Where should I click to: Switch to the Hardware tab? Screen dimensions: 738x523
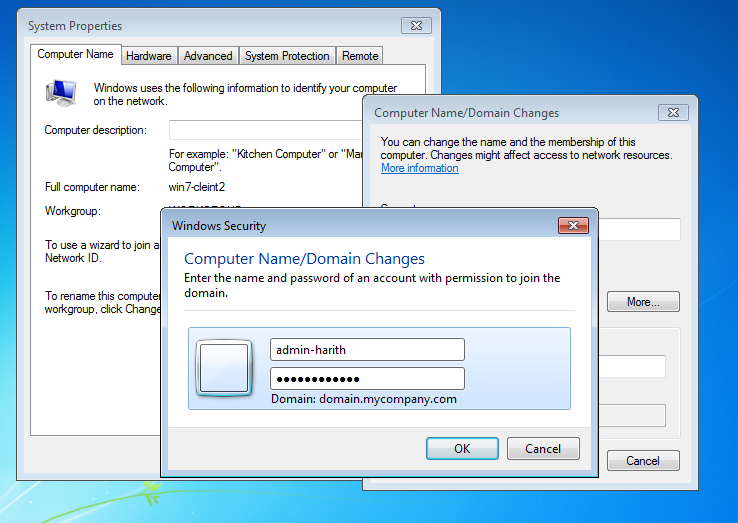click(x=149, y=56)
